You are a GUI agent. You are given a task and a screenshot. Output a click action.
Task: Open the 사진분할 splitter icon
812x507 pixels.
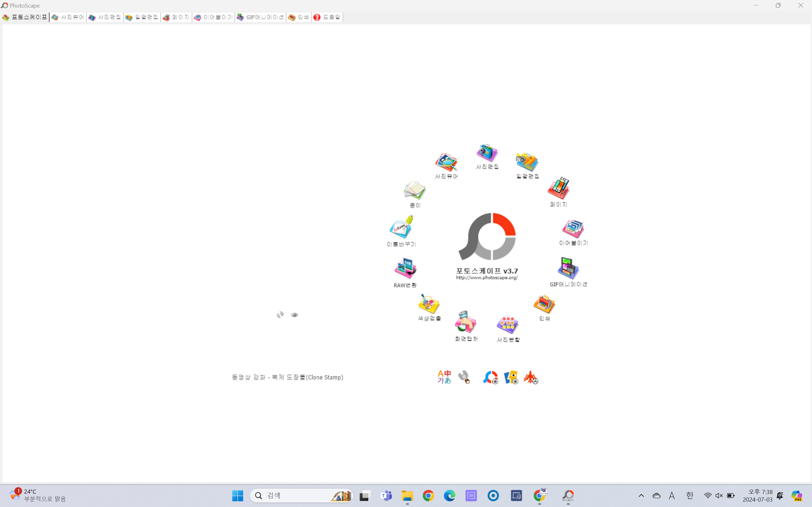(x=508, y=324)
